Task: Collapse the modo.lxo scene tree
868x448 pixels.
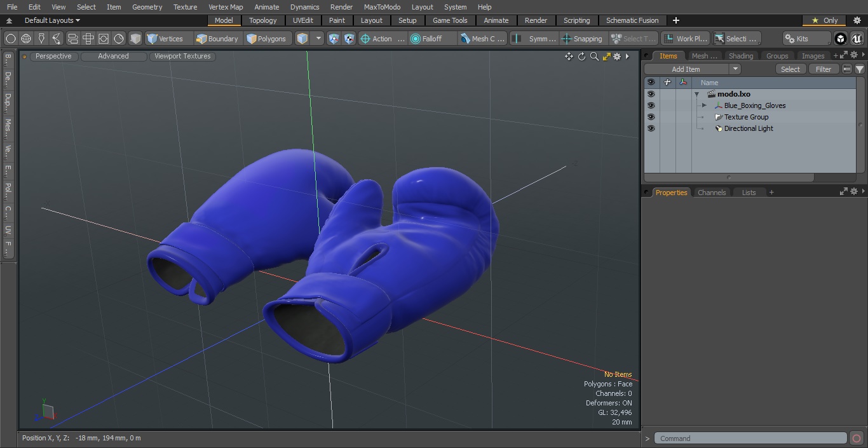Action: pyautogui.click(x=697, y=94)
